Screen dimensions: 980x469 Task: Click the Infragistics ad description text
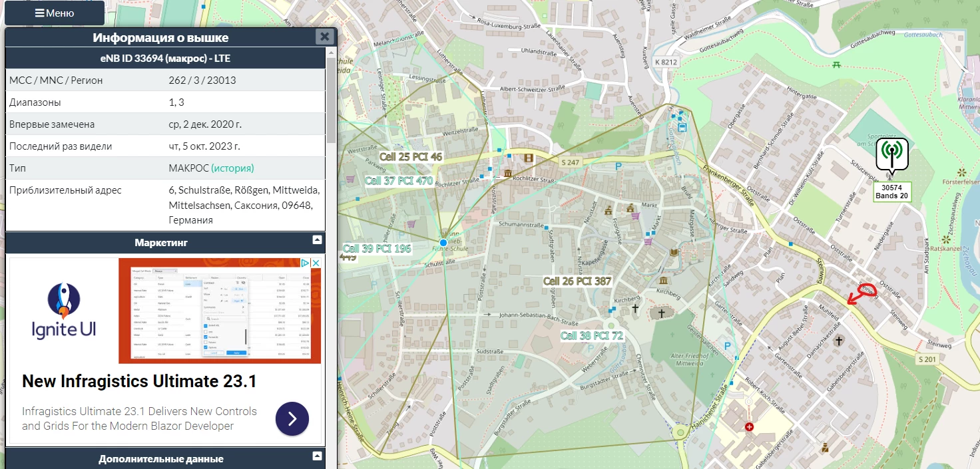click(139, 418)
